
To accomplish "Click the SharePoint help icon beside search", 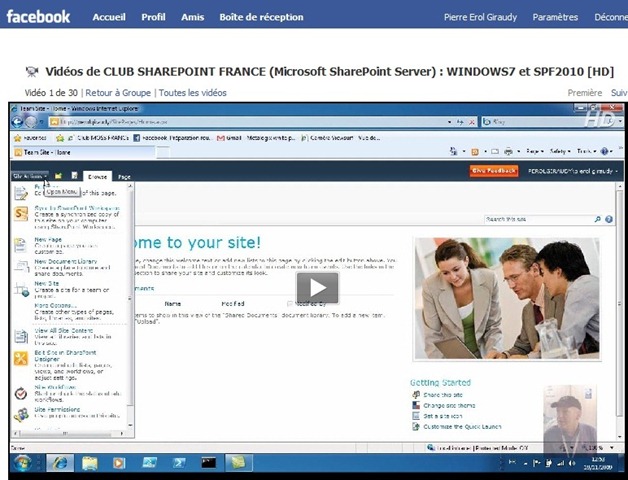I will click(609, 219).
